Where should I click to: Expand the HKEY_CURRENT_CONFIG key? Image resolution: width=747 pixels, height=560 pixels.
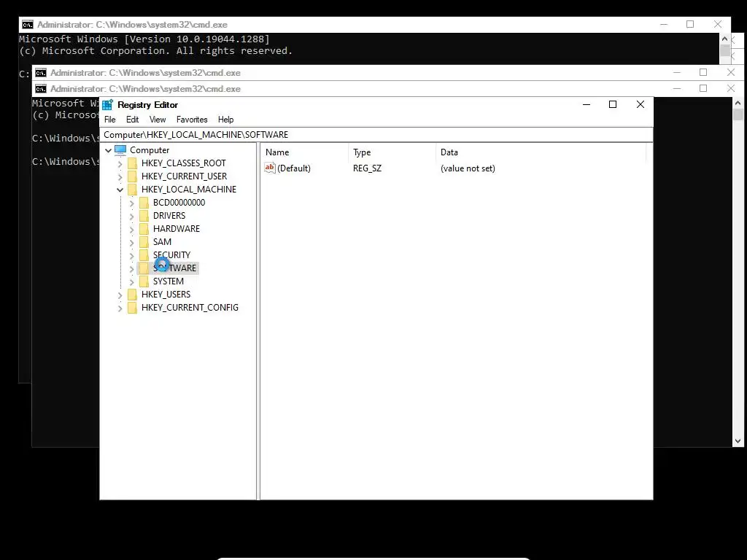[120, 308]
